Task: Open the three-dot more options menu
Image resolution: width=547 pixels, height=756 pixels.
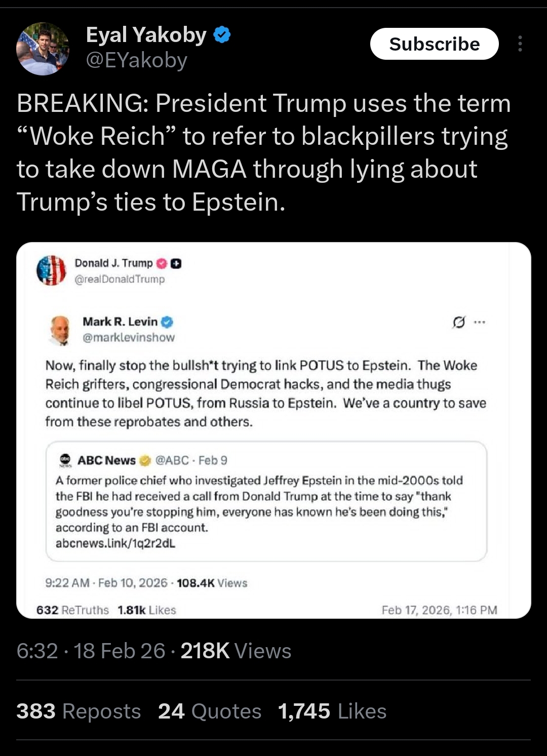Action: point(520,44)
